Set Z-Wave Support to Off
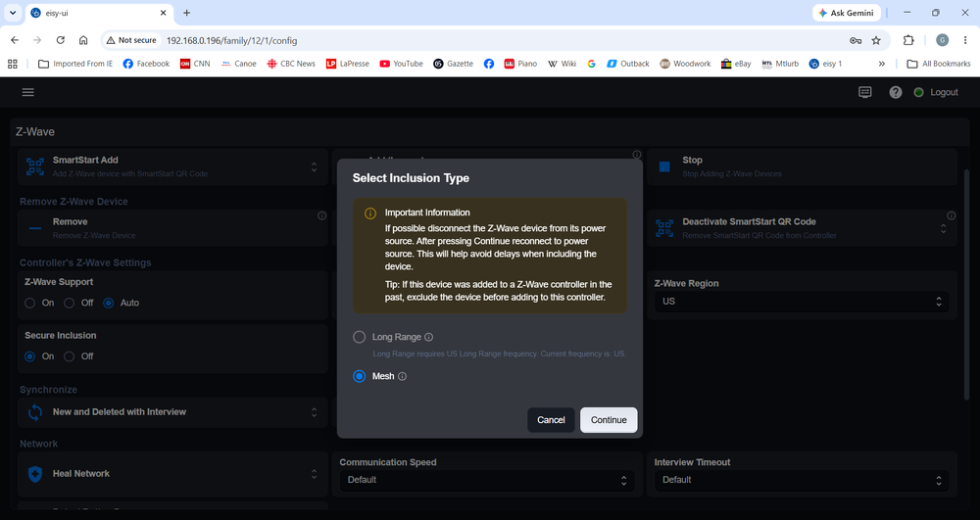The height and width of the screenshot is (520, 980). [70, 304]
